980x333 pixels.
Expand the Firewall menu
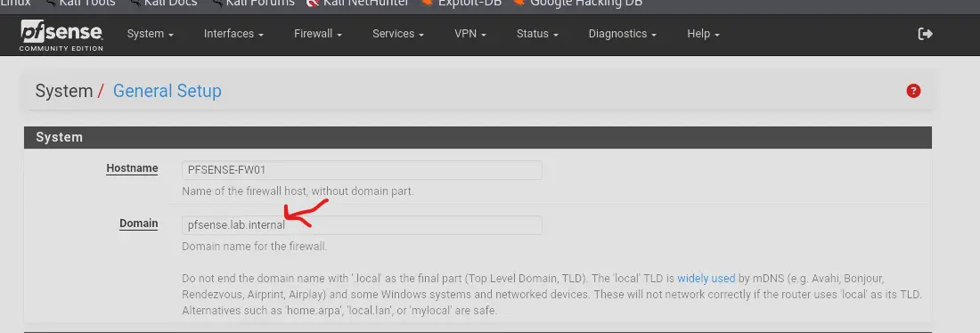318,34
